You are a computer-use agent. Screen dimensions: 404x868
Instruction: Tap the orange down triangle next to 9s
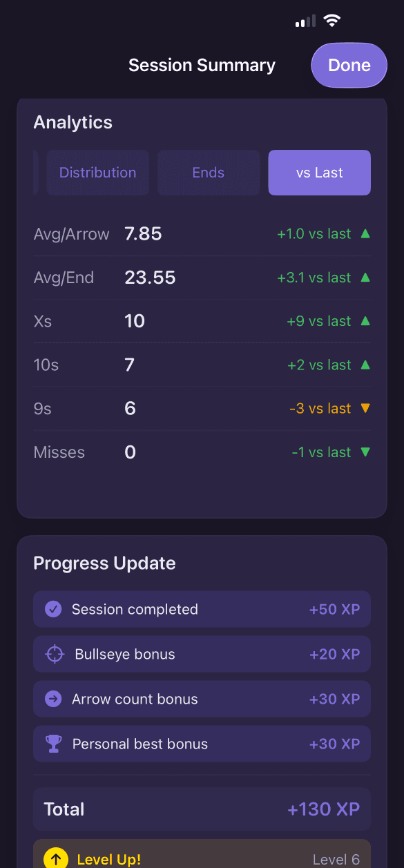(x=365, y=408)
